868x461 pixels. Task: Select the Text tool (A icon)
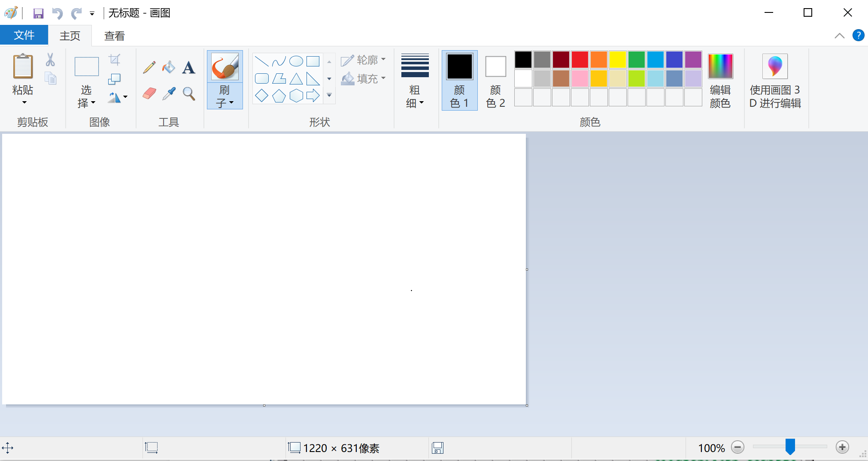(x=188, y=67)
